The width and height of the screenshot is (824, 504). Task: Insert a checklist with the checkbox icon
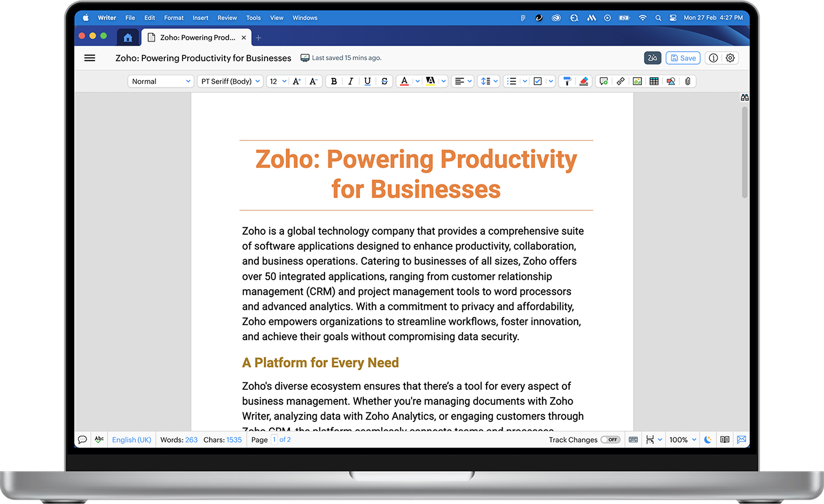(x=537, y=81)
